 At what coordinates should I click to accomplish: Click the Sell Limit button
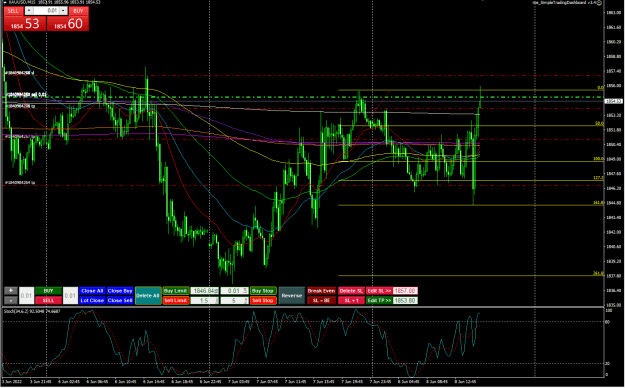tap(175, 300)
